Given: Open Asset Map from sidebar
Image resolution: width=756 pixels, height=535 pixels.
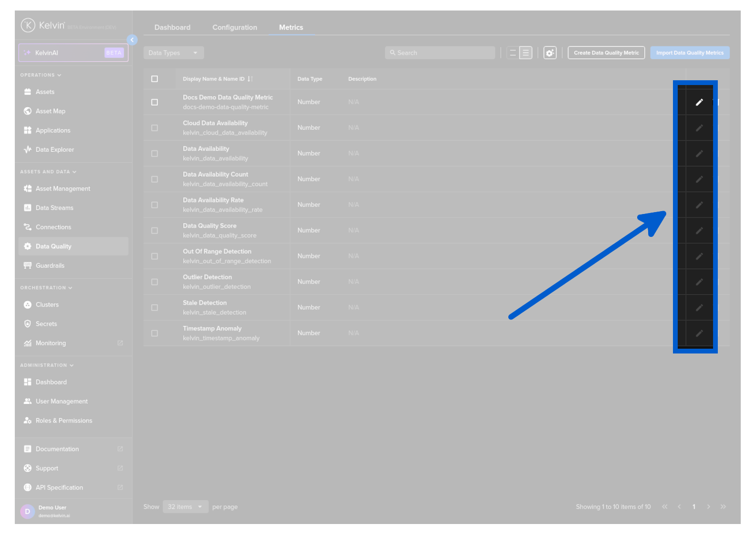Looking at the screenshot, I should 50,111.
